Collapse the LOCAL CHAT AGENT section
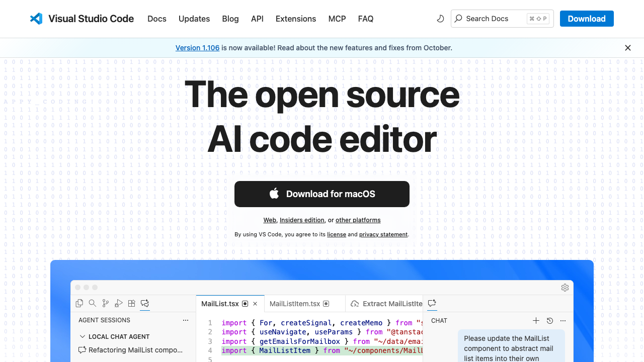The width and height of the screenshot is (644, 362). point(83,336)
